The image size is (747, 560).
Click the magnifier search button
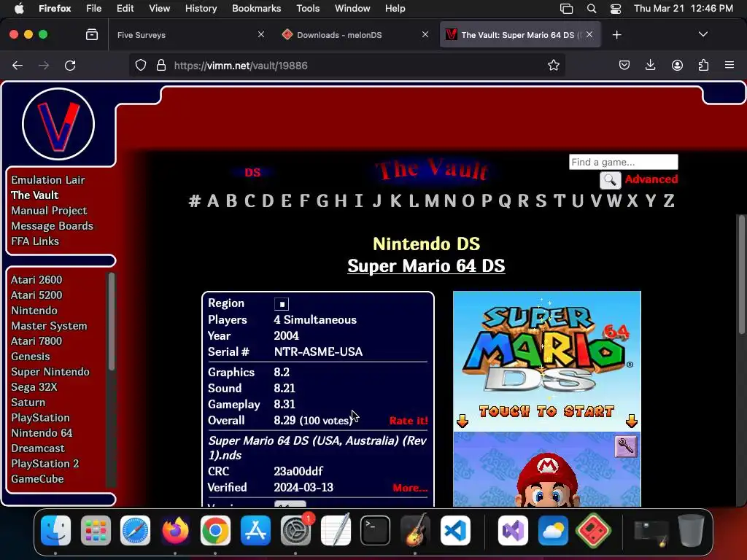click(610, 180)
